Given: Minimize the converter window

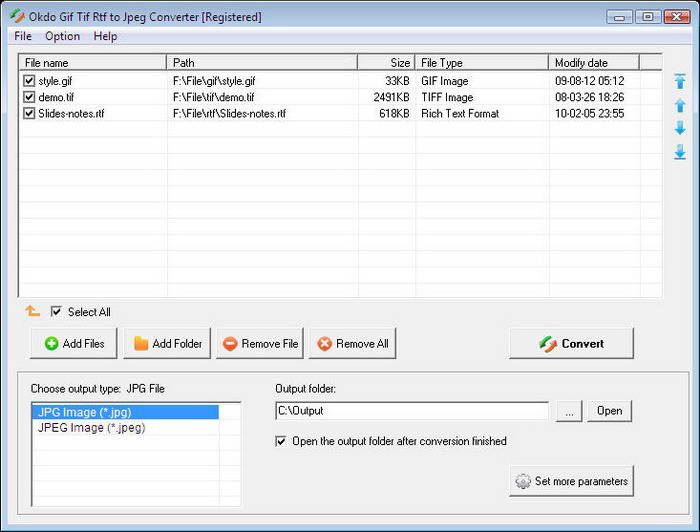Looking at the screenshot, I should (619, 17).
